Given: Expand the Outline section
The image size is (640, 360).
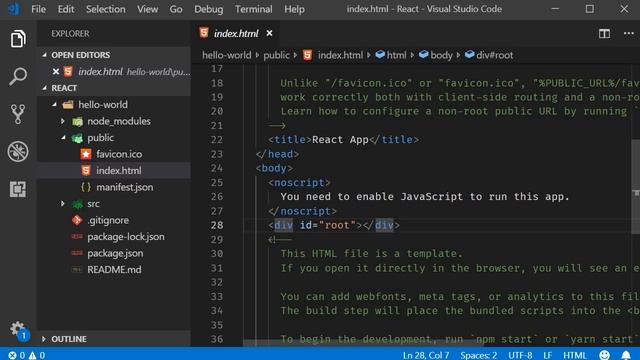Looking at the screenshot, I should pyautogui.click(x=44, y=339).
